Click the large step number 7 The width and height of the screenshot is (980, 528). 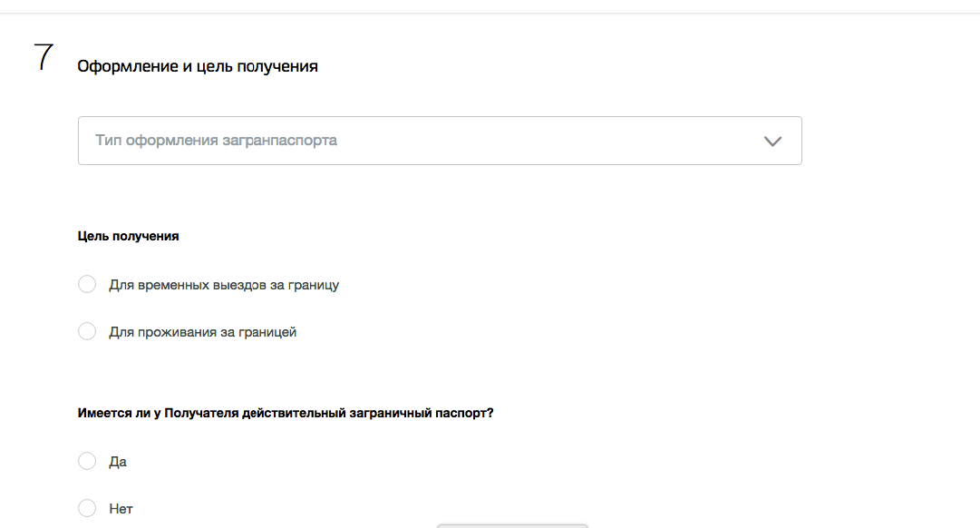[44, 58]
